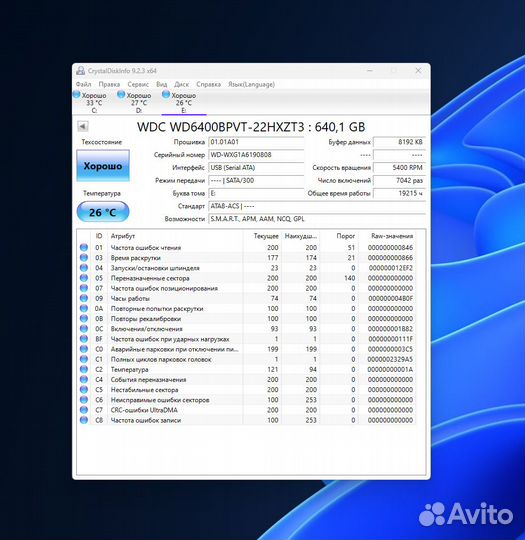The height and width of the screenshot is (540, 525).
Task: Click the Интерфейс field USB (Serial ATA)
Action: click(256, 168)
